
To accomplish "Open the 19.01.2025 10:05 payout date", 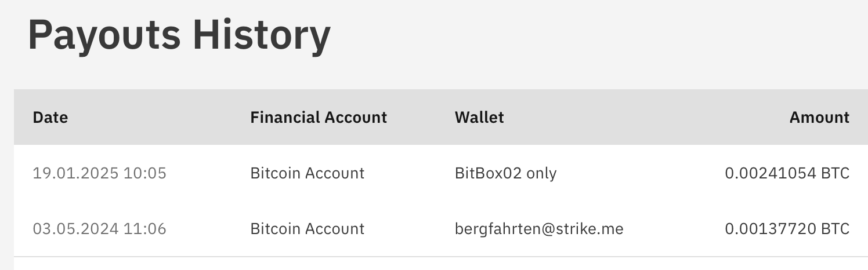I will (x=99, y=173).
